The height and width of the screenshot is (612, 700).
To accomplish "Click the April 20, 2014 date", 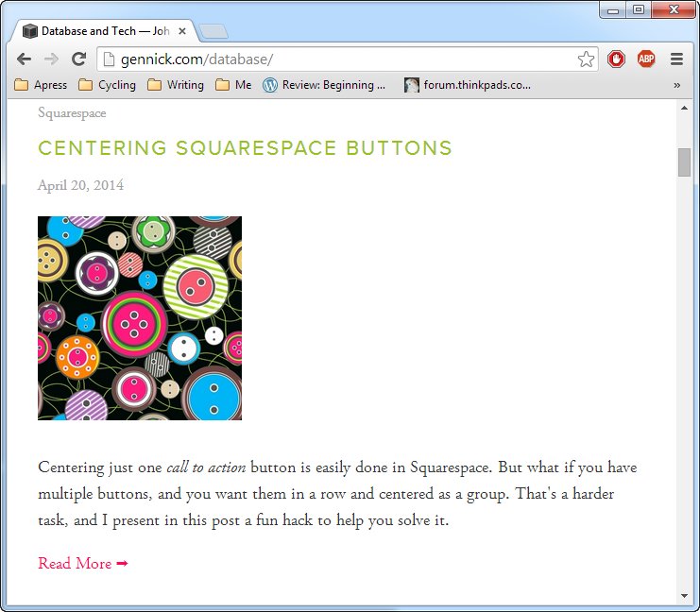I will pos(81,185).
